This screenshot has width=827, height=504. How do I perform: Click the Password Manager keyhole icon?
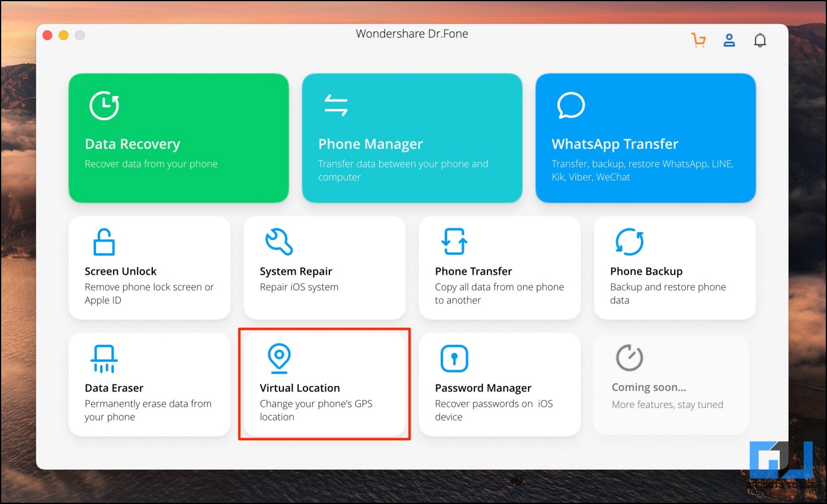point(454,359)
